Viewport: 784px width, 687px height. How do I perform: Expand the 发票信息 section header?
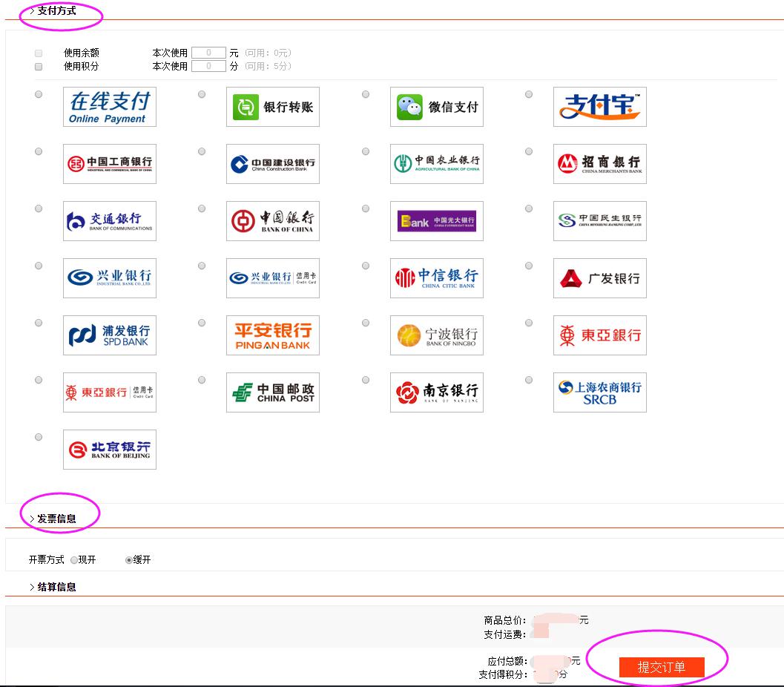point(53,519)
